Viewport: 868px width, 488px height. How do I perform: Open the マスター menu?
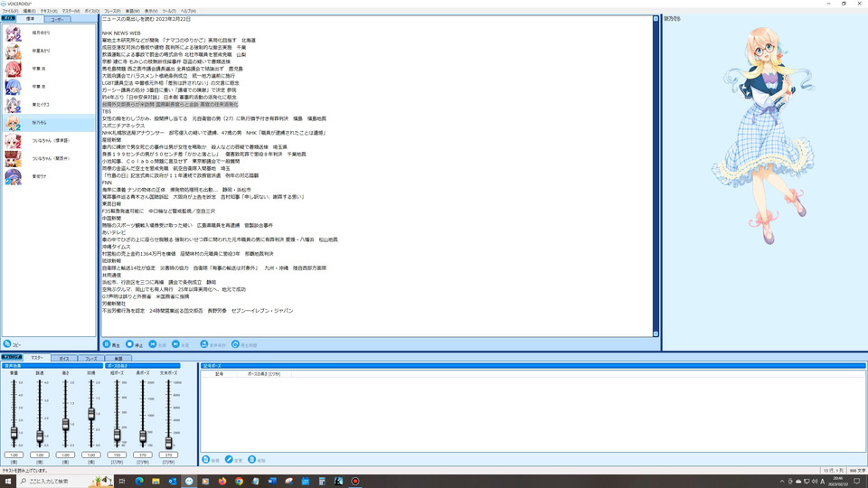click(x=71, y=11)
